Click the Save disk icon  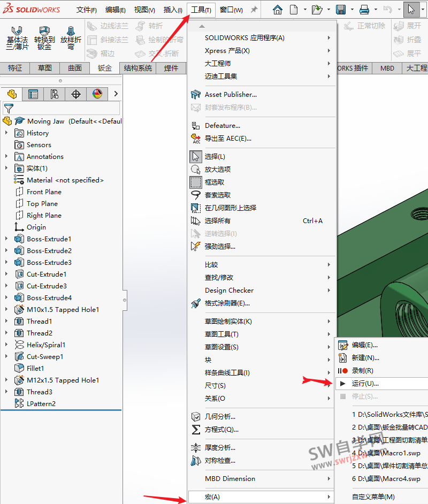click(x=340, y=10)
